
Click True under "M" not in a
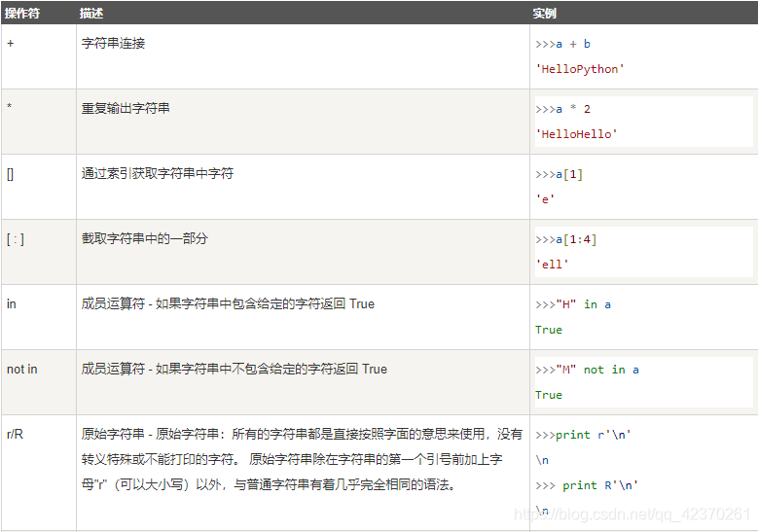point(549,395)
